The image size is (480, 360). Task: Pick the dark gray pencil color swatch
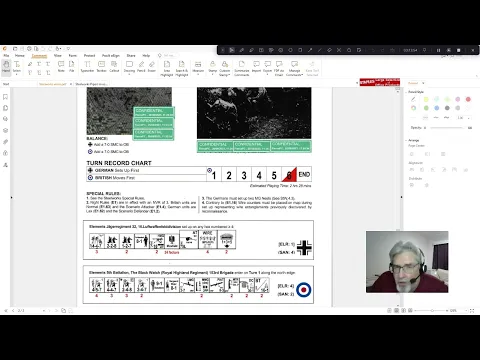(447, 108)
